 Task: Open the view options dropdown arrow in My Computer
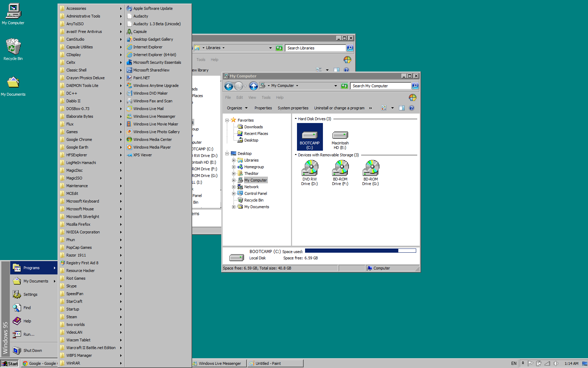[392, 108]
